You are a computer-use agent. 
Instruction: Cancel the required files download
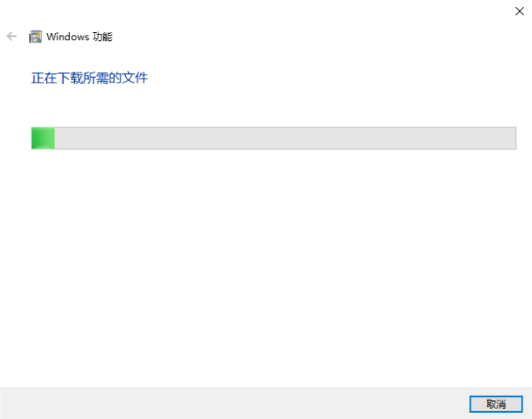[496, 404]
